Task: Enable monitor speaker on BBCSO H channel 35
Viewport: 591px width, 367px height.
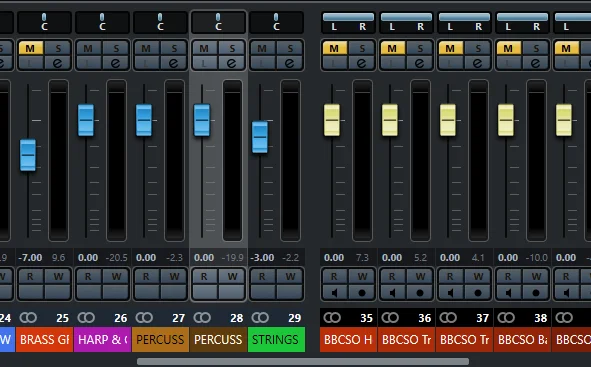Action: (335, 292)
